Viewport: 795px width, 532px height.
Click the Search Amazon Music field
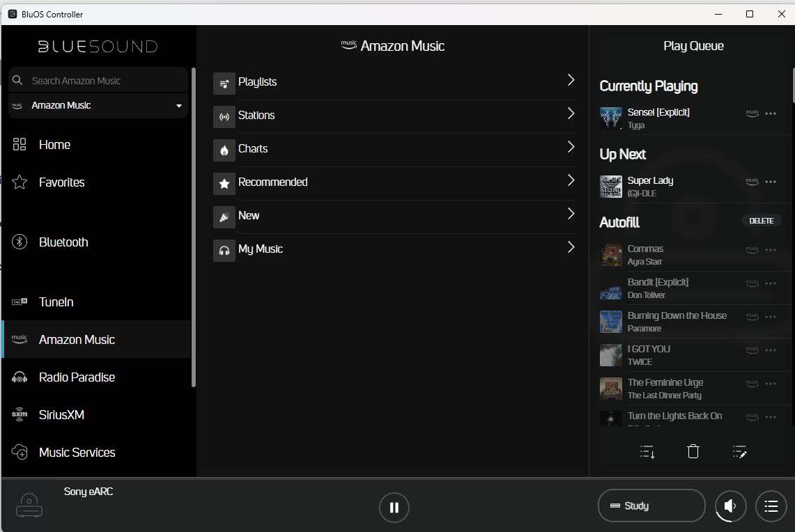pyautogui.click(x=105, y=81)
